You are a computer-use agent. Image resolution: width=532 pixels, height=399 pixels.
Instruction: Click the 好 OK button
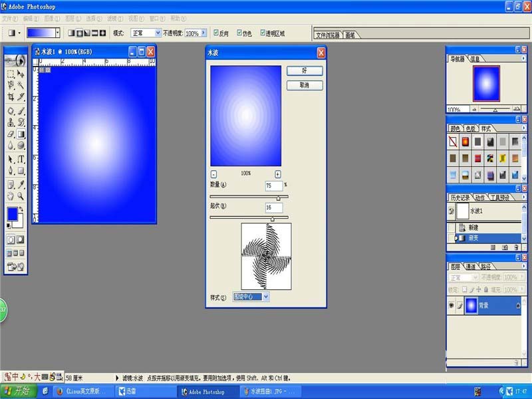tap(305, 70)
